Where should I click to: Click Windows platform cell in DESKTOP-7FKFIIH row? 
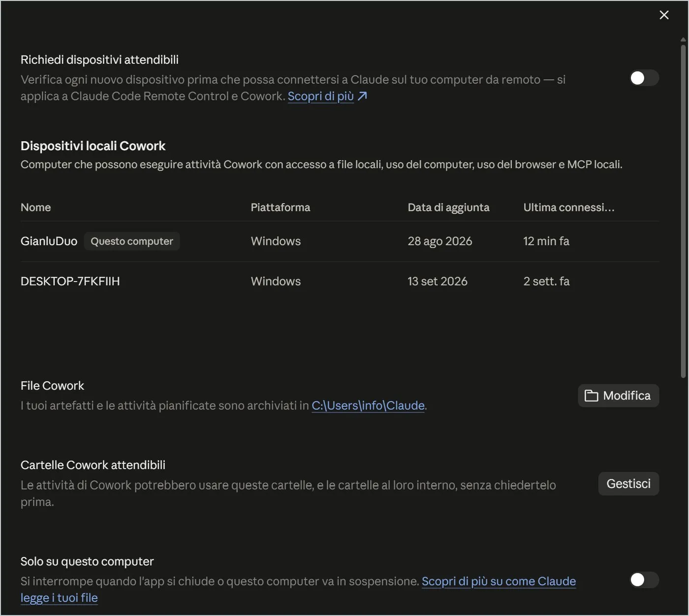coord(276,281)
